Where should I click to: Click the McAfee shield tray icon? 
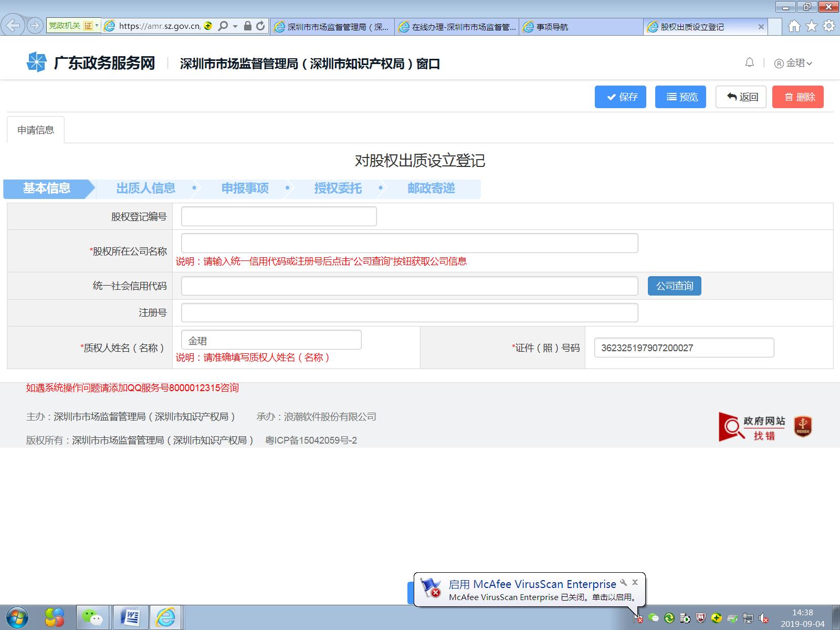(700, 619)
